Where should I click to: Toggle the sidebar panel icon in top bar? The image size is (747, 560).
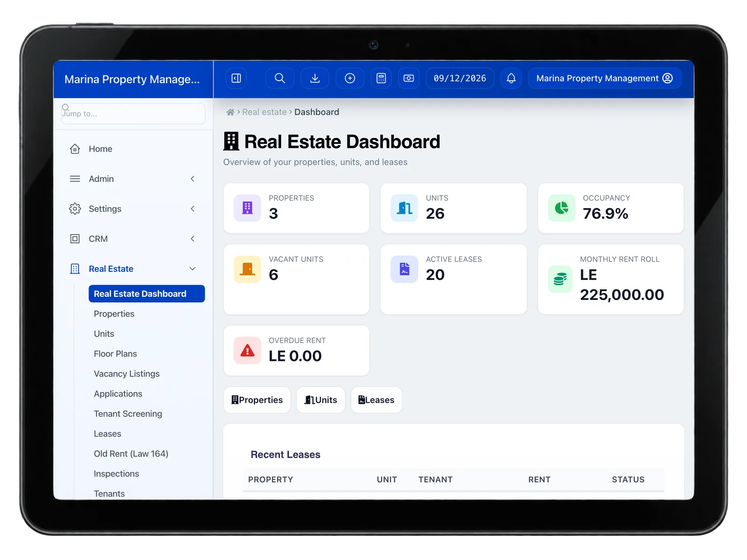pyautogui.click(x=236, y=78)
